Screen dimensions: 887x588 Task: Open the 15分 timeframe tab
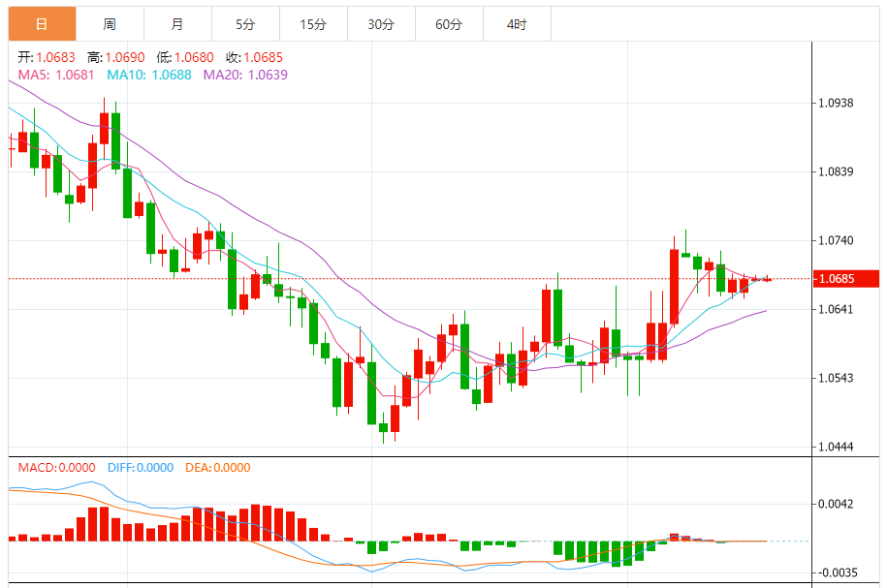pos(313,24)
